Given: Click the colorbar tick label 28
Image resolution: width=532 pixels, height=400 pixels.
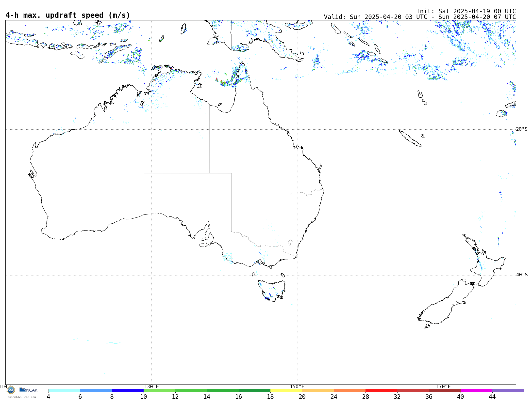Looking at the screenshot, I should click(x=366, y=397).
